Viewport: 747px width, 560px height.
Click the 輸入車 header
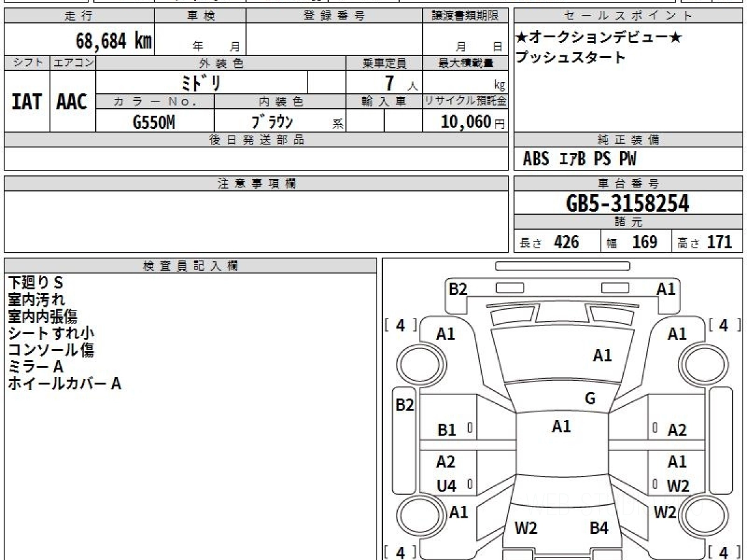(x=384, y=101)
